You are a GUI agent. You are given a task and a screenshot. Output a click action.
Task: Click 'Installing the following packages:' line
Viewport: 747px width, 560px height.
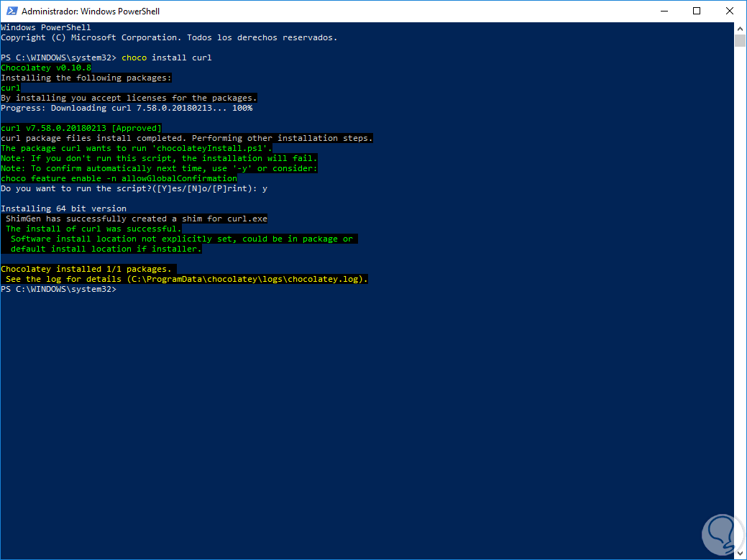pyautogui.click(x=86, y=78)
